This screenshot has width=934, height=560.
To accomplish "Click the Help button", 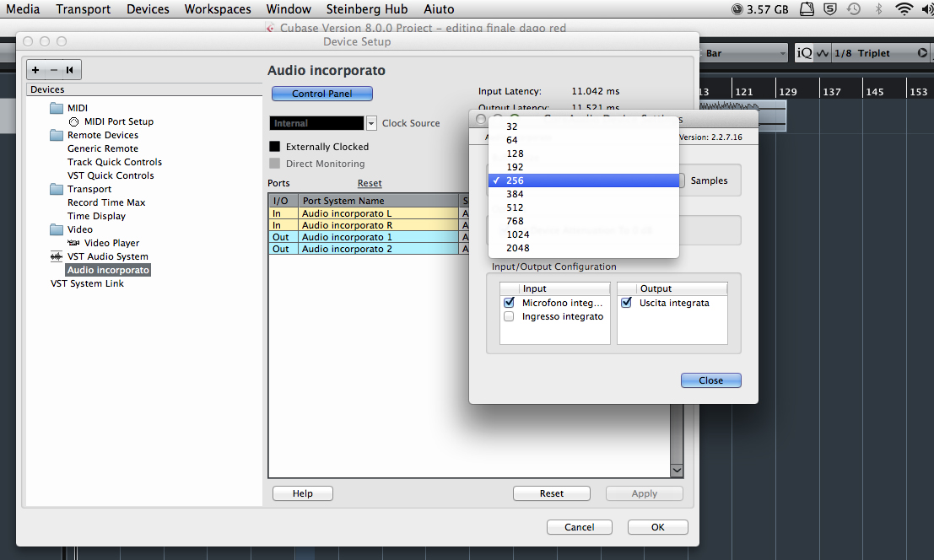I will [x=303, y=493].
